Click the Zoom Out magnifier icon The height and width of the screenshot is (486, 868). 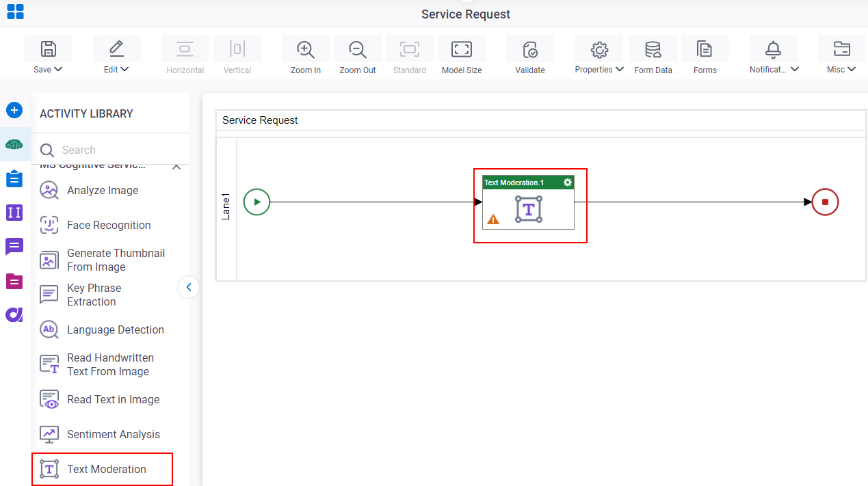coord(357,49)
